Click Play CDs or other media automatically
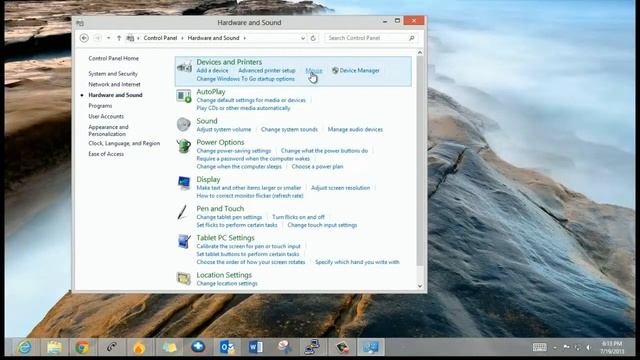The width and height of the screenshot is (640, 360). click(243, 108)
